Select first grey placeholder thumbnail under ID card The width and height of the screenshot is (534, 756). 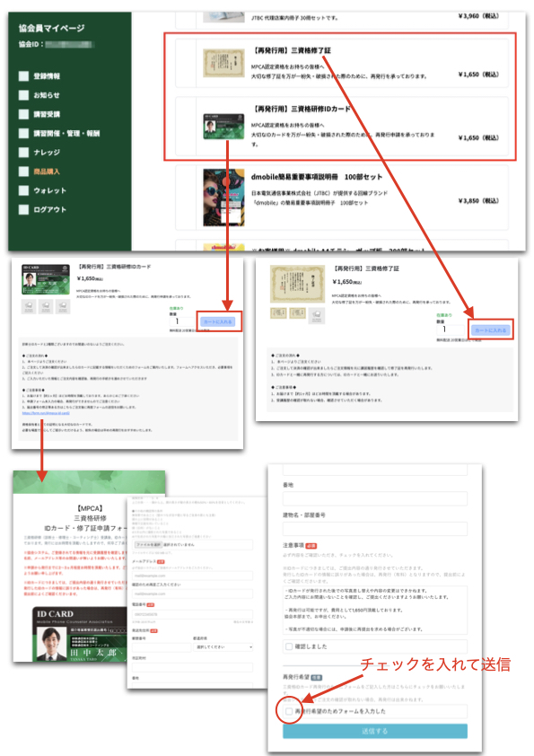pos(29,307)
